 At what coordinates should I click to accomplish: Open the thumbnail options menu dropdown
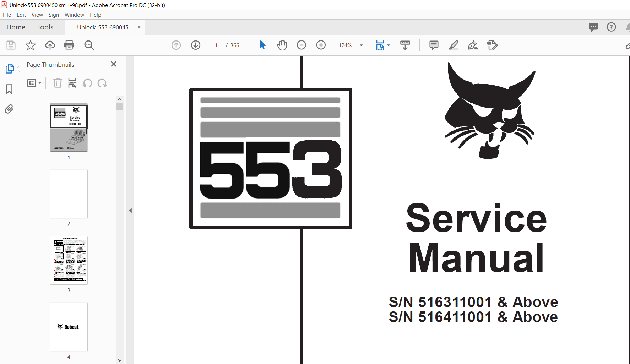34,83
